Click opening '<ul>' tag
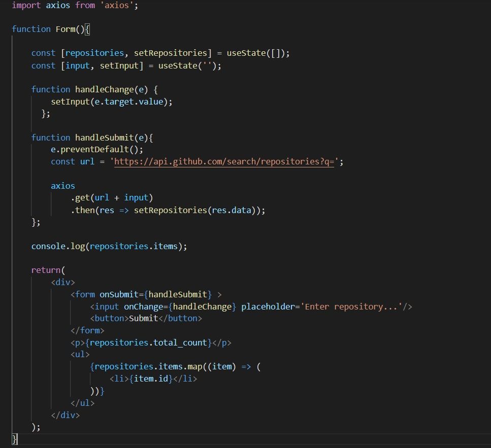Viewport: 491px width, 448px height. 80,355
